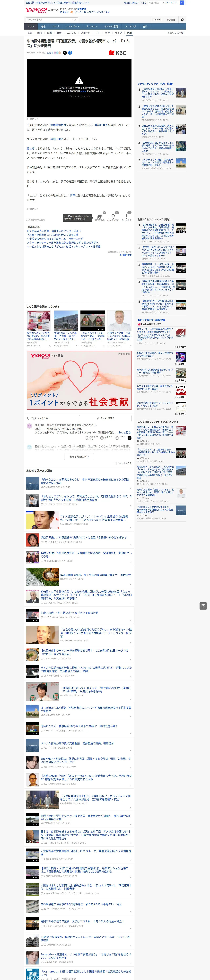
Task: Click the 九州朝日放送 source link below article
Action: (x=125, y=255)
